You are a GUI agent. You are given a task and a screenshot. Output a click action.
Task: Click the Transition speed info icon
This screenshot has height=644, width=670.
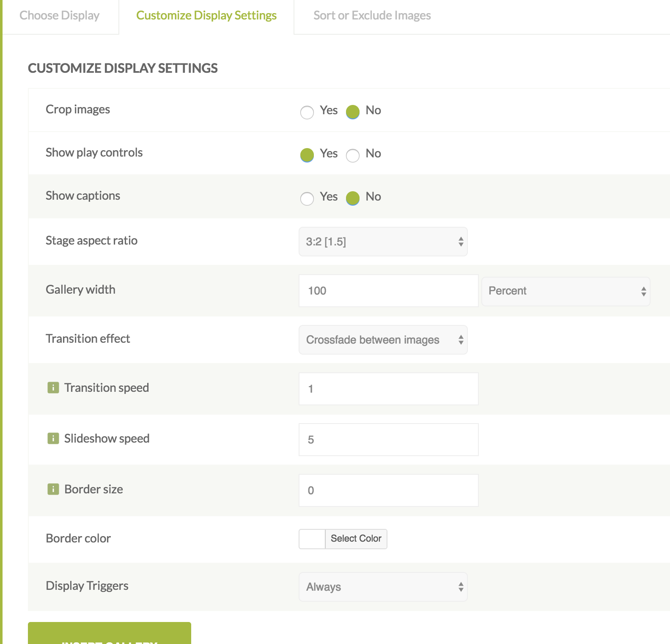point(53,388)
